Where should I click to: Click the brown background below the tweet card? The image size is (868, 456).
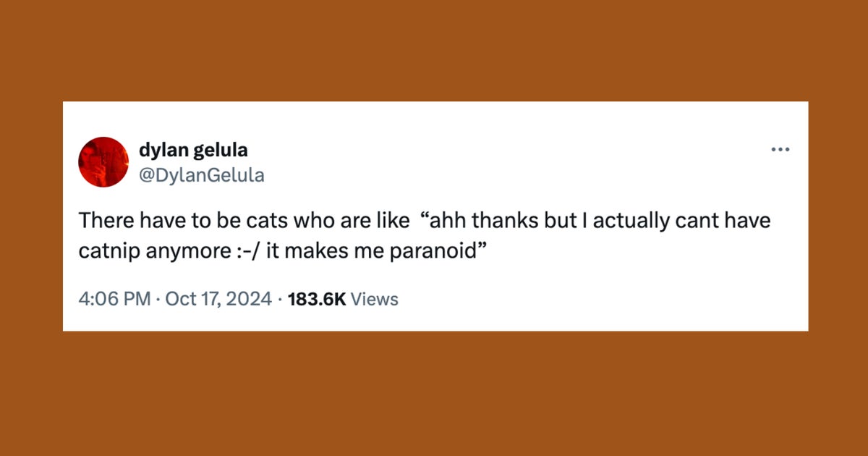(434, 394)
